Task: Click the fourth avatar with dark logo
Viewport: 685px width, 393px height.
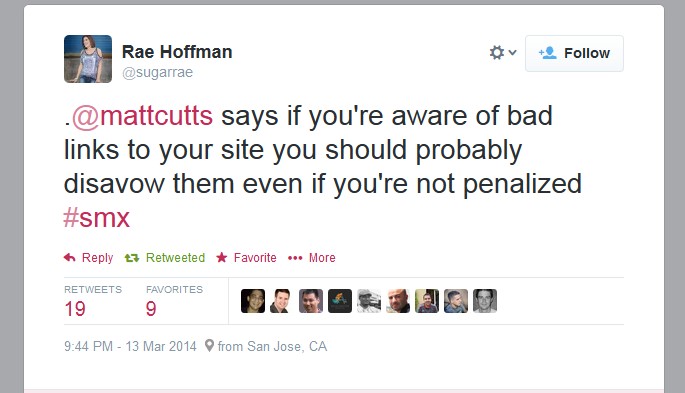Action: 340,301
